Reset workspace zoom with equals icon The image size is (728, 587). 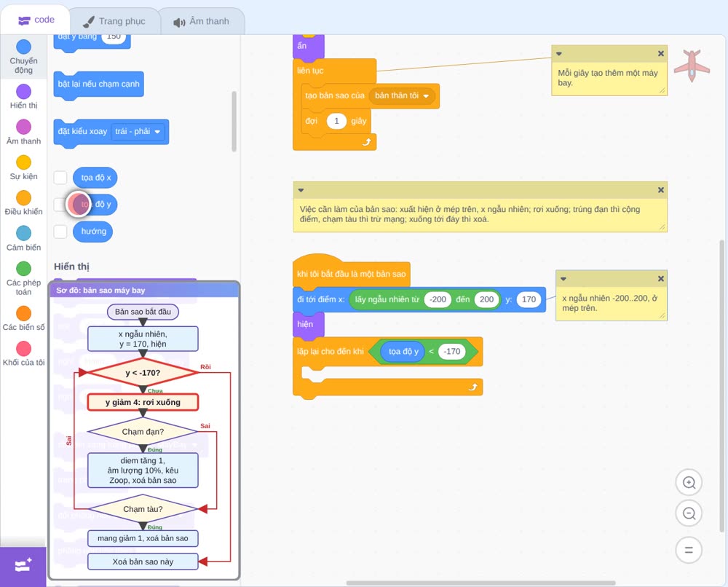(689, 550)
